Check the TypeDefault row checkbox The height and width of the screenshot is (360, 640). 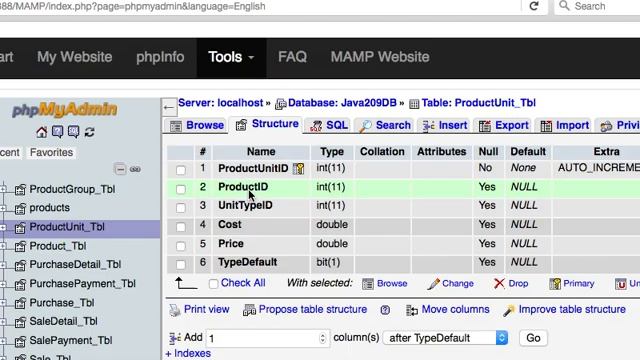click(x=181, y=264)
